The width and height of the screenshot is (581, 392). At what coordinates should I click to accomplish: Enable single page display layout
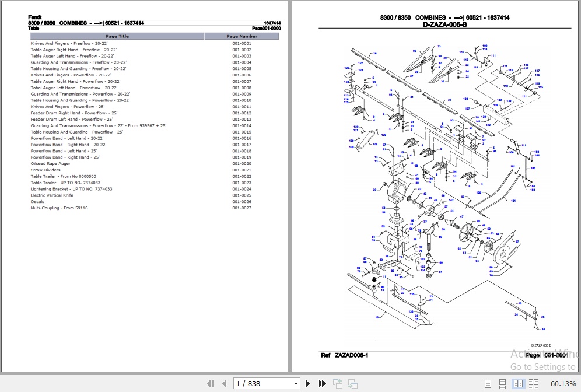coord(488,383)
